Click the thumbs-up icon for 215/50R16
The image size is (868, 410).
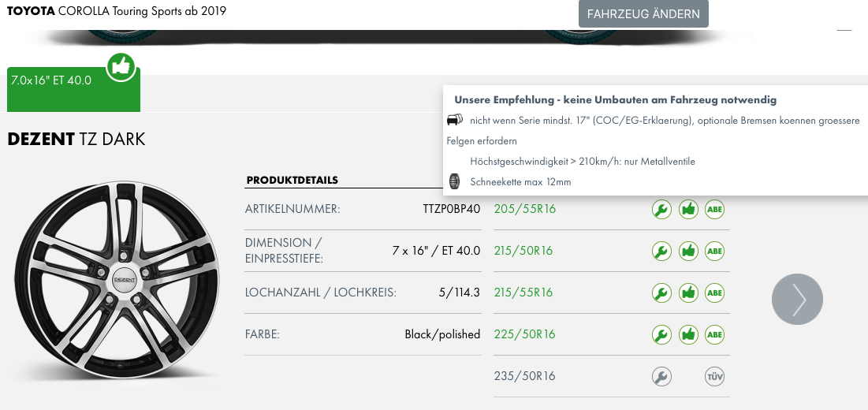pos(688,252)
